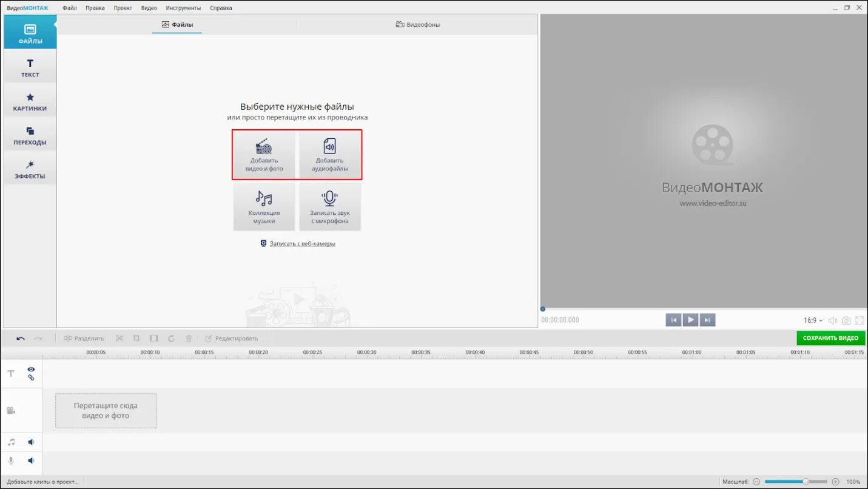Image resolution: width=868 pixels, height=489 pixels.
Task: Mute the music track speaker
Action: (x=31, y=442)
